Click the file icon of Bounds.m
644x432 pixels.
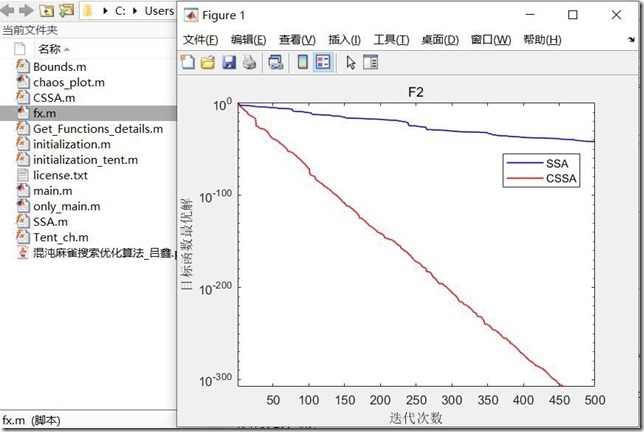point(23,66)
